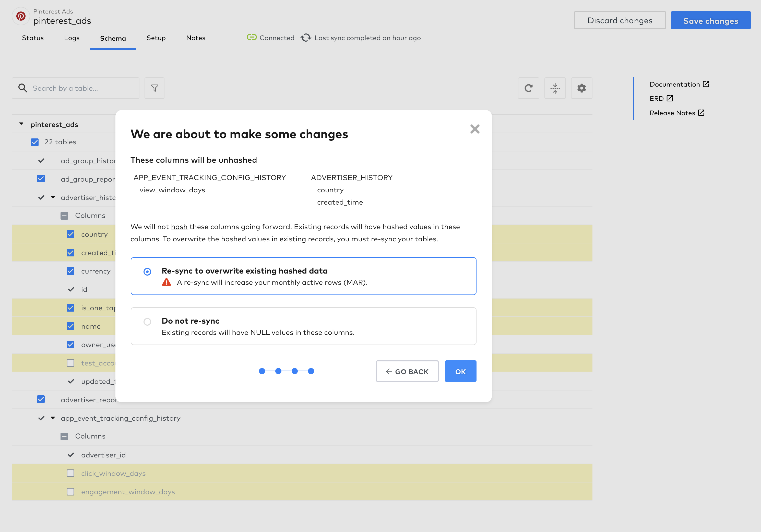Screen dimensions: 761x532
Task: Click external link icon beside ERD
Action: pos(670,98)
